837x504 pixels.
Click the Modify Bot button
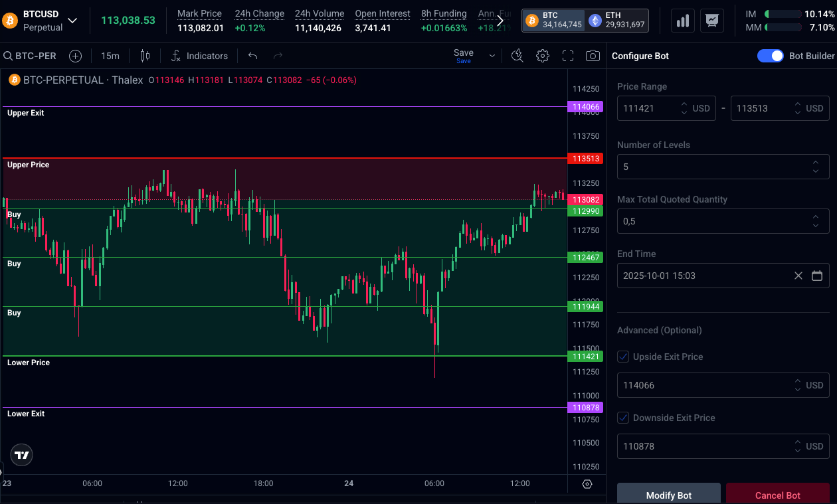tap(669, 495)
